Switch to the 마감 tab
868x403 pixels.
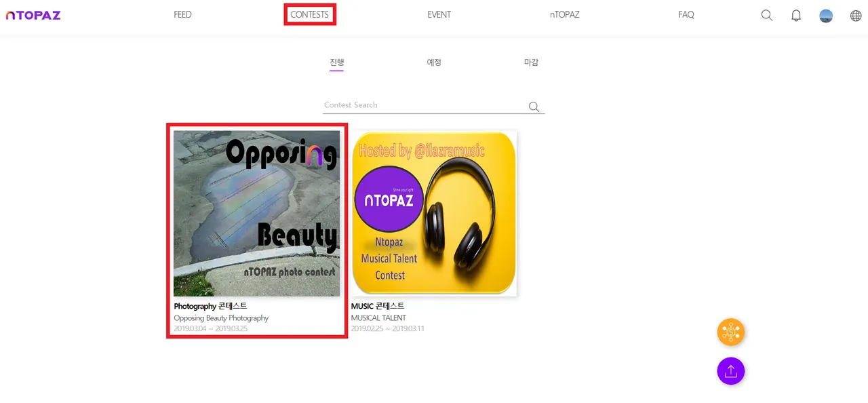click(x=531, y=62)
